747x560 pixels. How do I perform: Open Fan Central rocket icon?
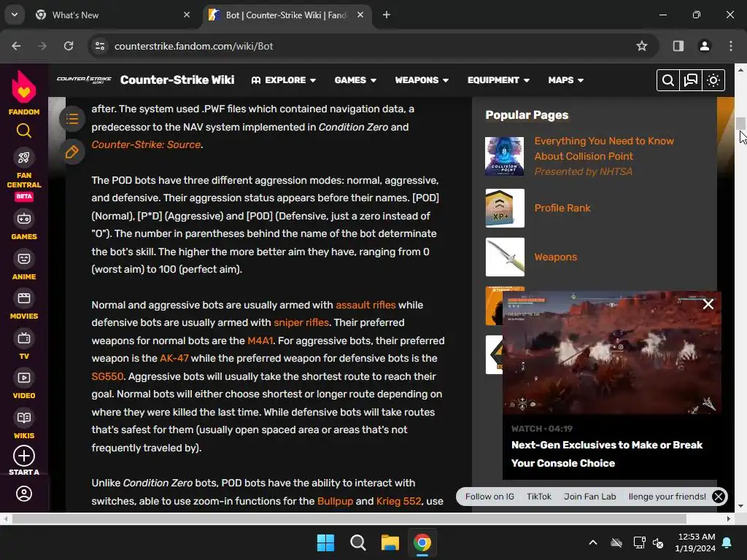[x=24, y=157]
